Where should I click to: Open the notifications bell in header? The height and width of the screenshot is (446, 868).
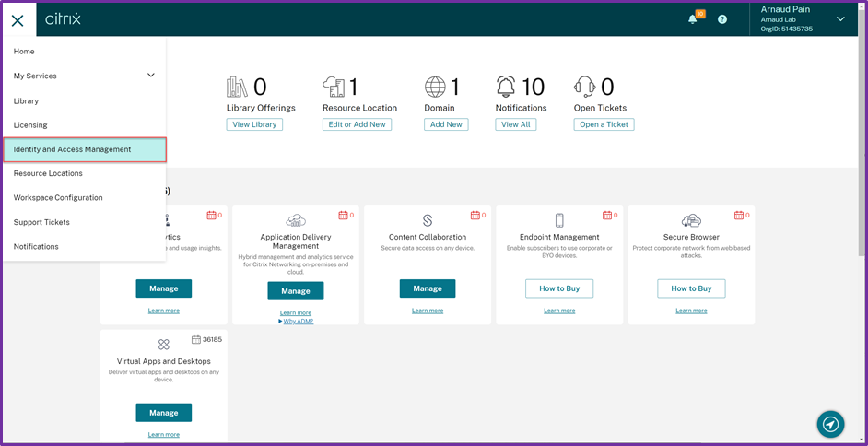(693, 19)
